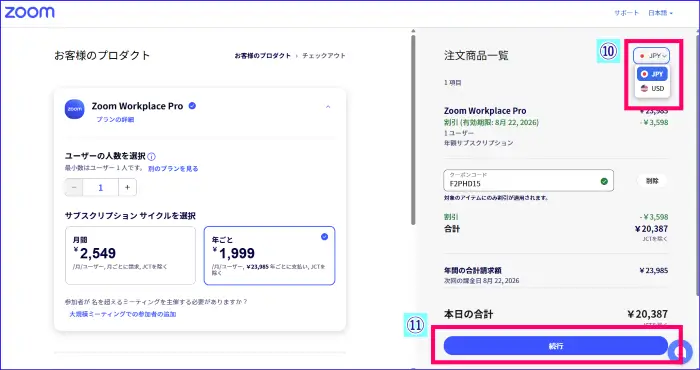The height and width of the screenshot is (370, 700).
Task: Open the サポート link
Action: (x=626, y=13)
